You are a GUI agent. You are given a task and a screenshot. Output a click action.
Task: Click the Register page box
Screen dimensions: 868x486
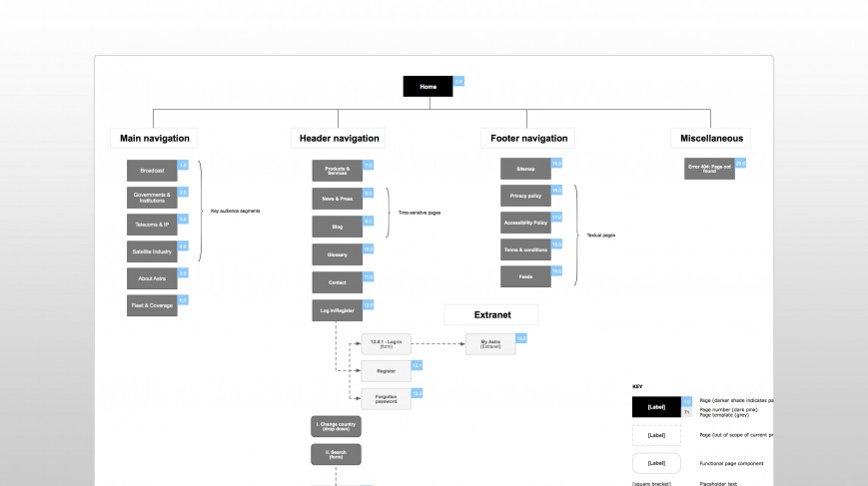point(386,371)
